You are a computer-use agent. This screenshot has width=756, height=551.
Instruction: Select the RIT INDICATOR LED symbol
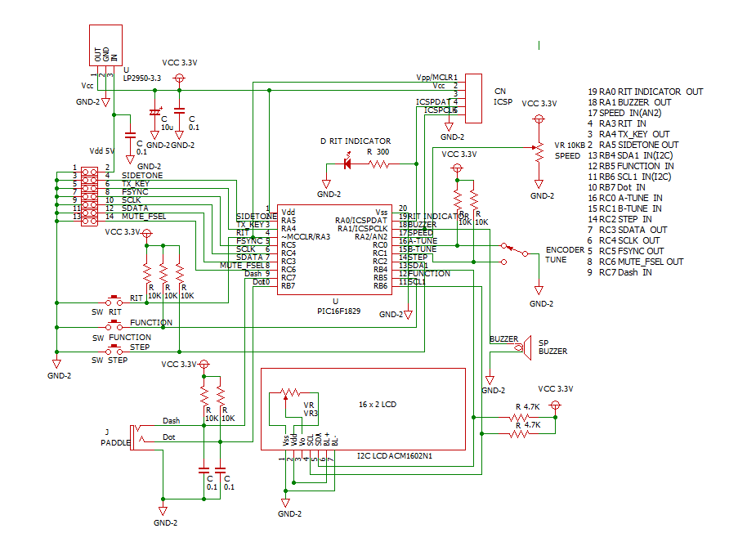point(347,162)
